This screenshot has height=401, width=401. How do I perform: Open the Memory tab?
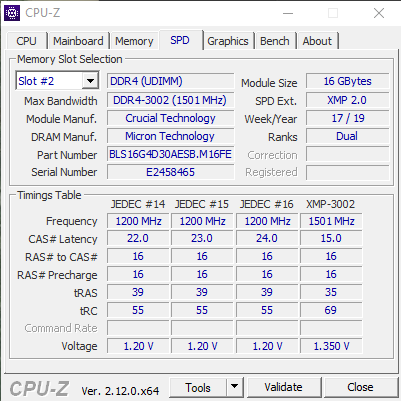(x=134, y=41)
